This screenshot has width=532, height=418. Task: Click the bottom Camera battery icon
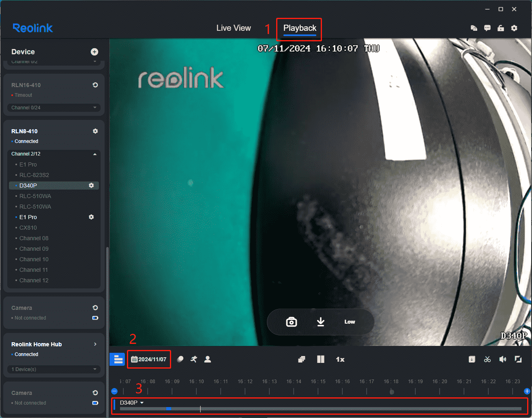95,403
